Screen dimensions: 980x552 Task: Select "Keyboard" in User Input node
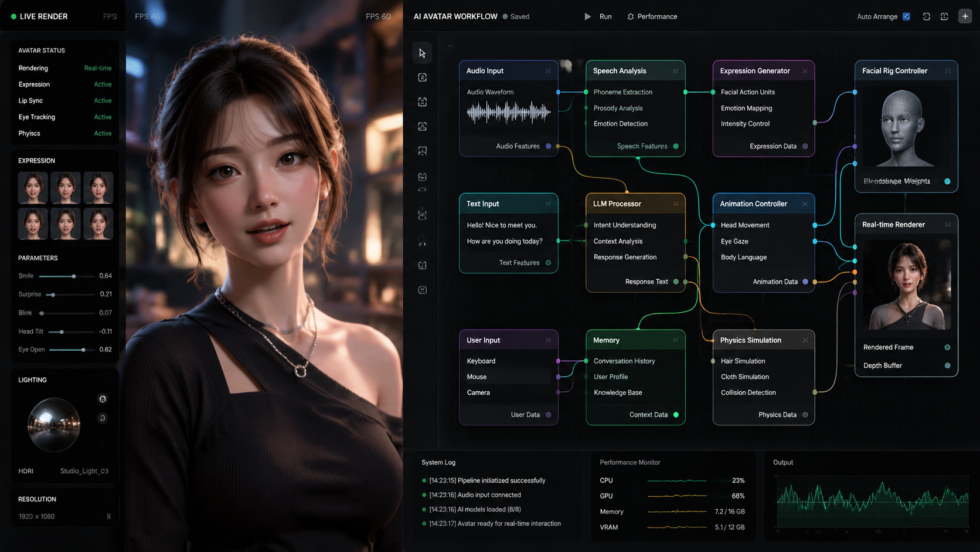tap(481, 361)
